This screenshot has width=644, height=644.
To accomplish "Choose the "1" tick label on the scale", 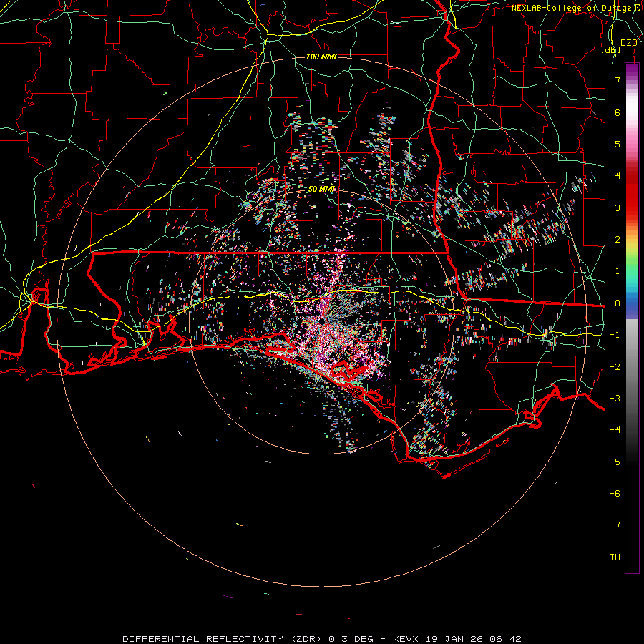I will click(618, 271).
